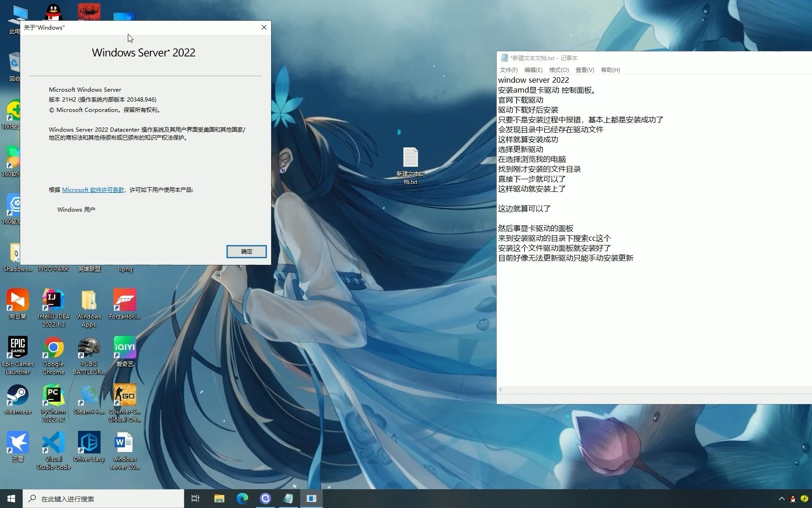The width and height of the screenshot is (812, 508).
Task: Click the 'window server 2022' line in Notepad
Action: (x=533, y=80)
